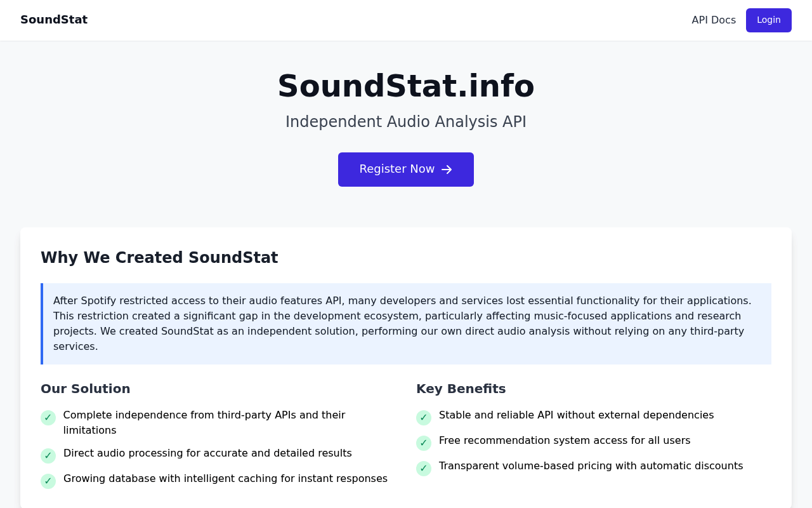The width and height of the screenshot is (812, 508).
Task: Click the Free recommendation system access text
Action: point(565,441)
